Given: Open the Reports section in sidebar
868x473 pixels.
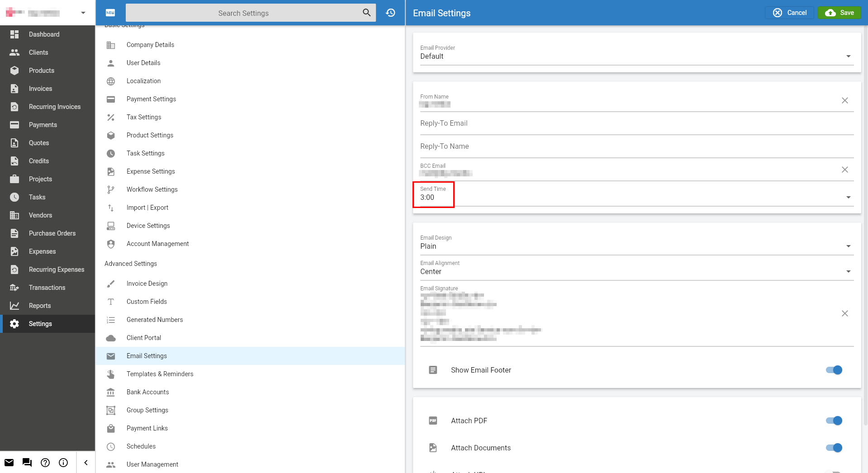Looking at the screenshot, I should tap(40, 306).
